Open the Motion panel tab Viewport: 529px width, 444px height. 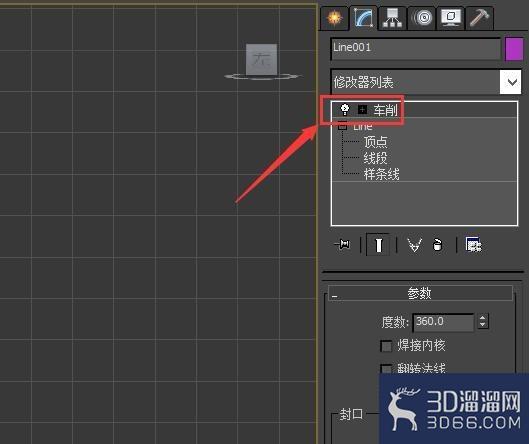[421, 17]
